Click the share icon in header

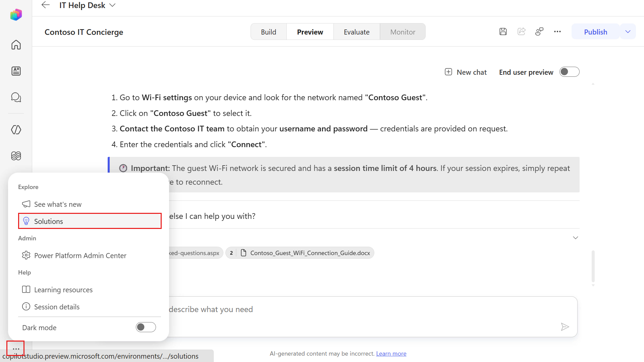point(521,32)
